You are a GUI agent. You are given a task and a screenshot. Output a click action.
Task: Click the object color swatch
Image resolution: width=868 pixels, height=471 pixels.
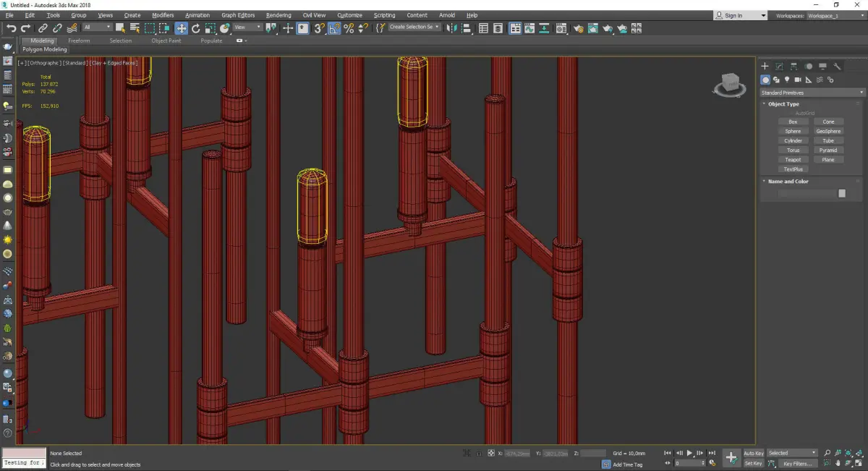click(841, 193)
